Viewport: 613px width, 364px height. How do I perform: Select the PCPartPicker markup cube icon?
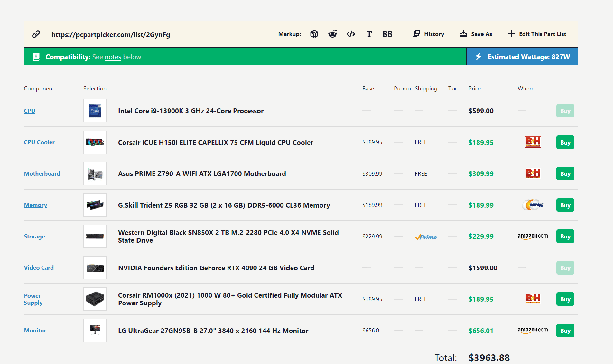click(x=314, y=34)
